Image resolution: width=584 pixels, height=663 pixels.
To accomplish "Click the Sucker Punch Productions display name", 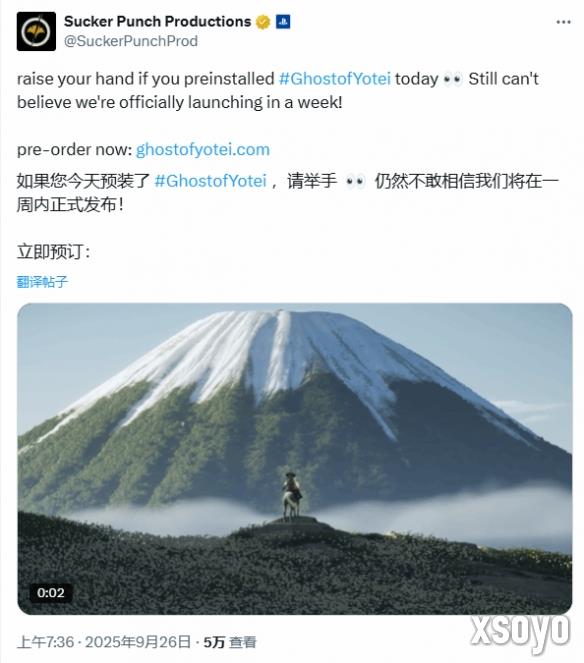I will 157,21.
